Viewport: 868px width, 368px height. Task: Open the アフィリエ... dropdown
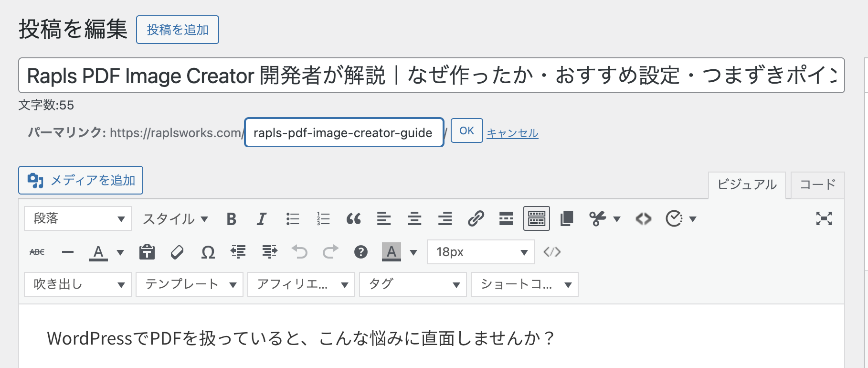pos(301,284)
